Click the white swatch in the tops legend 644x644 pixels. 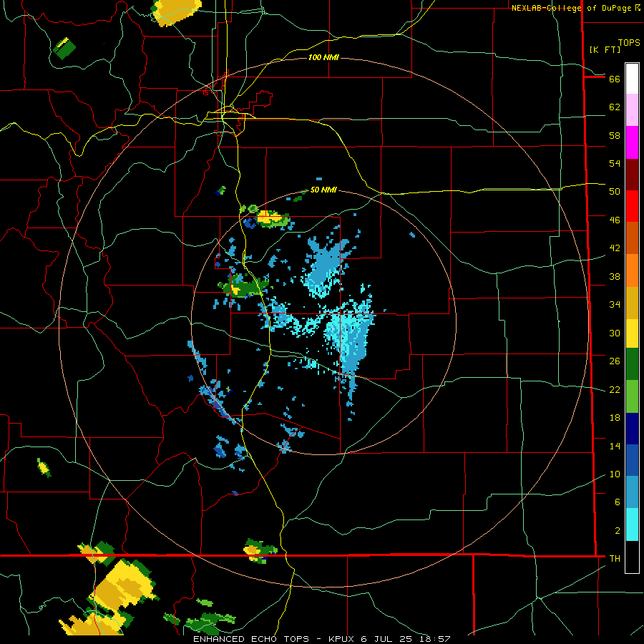(x=632, y=79)
